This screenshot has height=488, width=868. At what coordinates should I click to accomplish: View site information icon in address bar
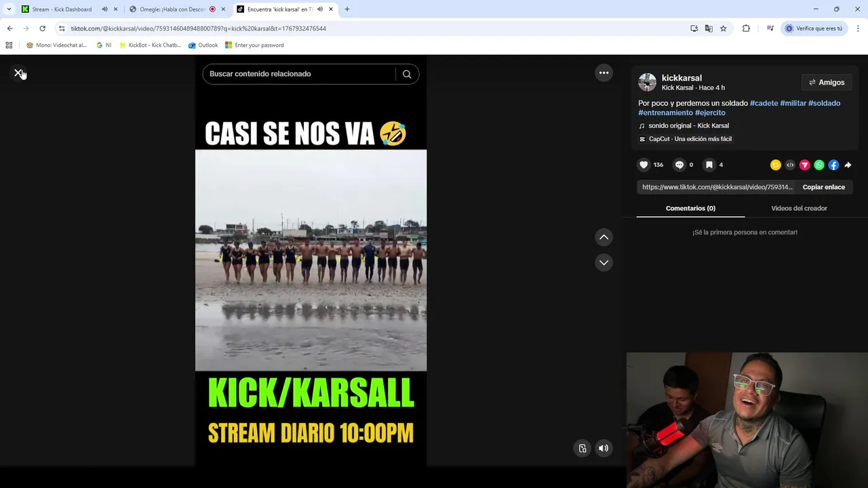click(x=62, y=28)
